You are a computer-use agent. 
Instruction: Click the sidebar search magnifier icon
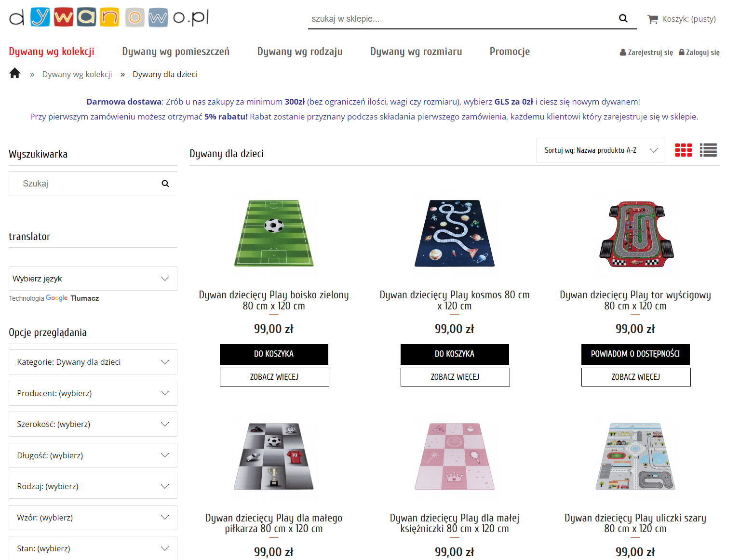click(165, 184)
